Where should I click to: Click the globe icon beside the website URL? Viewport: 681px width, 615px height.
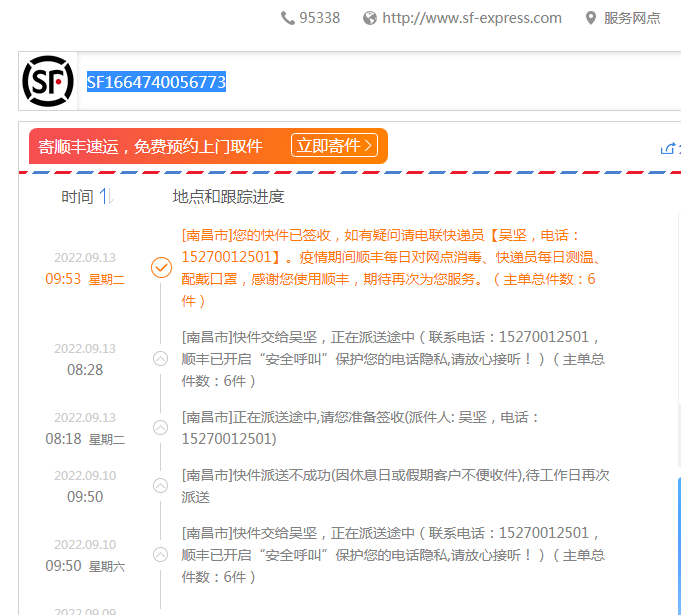pos(370,18)
